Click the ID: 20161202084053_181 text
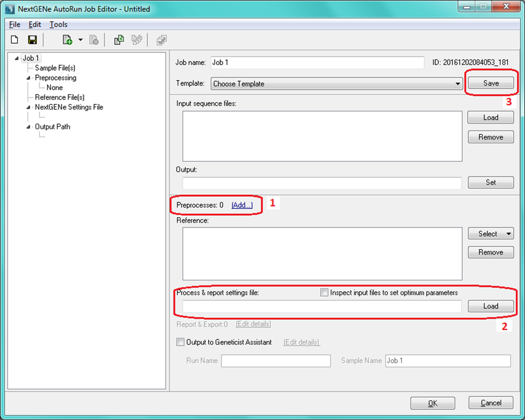Screen dimensions: 525x420 (470, 62)
